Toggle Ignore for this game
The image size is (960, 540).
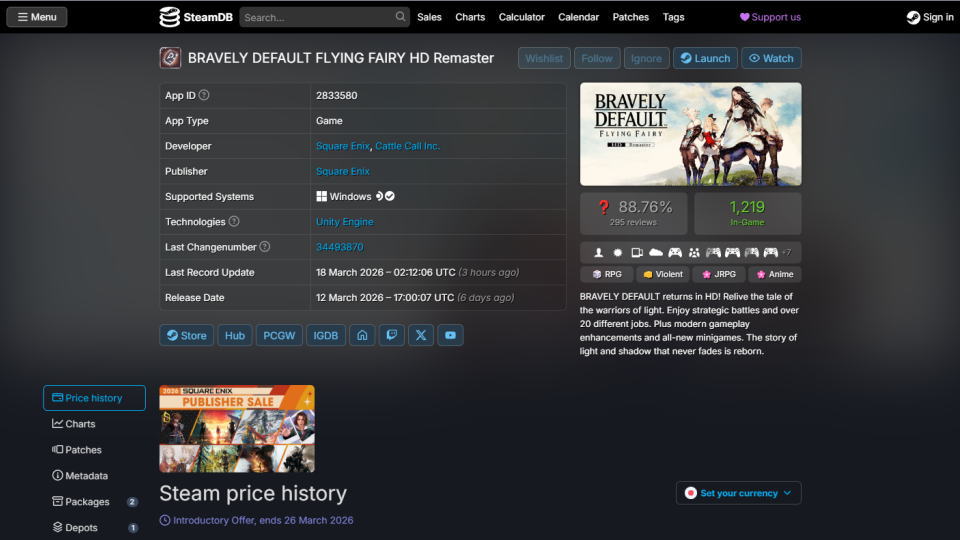pyautogui.click(x=646, y=58)
